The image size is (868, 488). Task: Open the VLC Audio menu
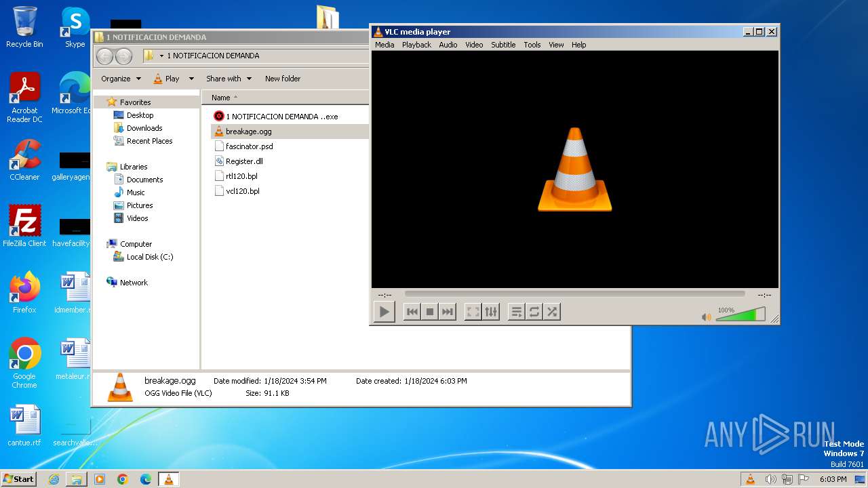click(448, 45)
